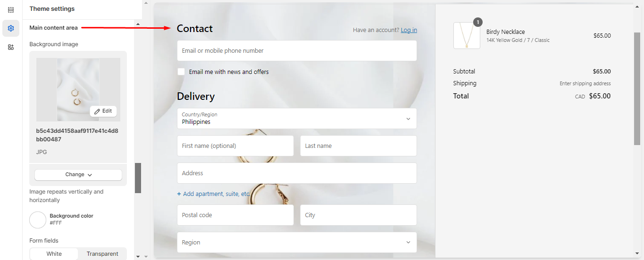
Task: Open the Sections icon in left rail
Action: [11, 10]
